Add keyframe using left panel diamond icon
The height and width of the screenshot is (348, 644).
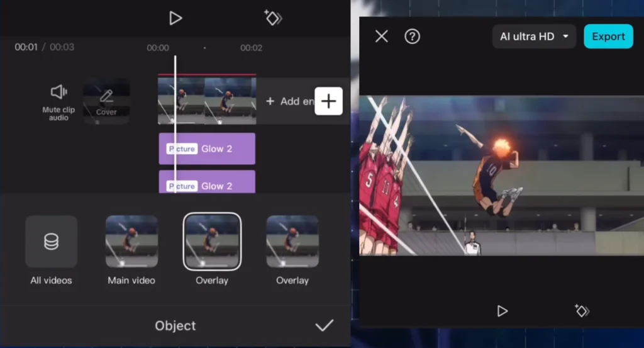(x=273, y=18)
